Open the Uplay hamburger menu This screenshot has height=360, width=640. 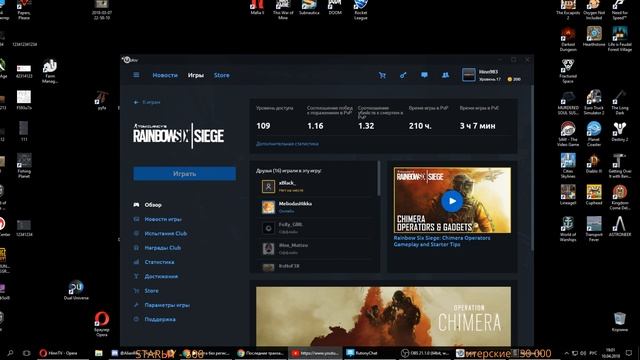136,75
